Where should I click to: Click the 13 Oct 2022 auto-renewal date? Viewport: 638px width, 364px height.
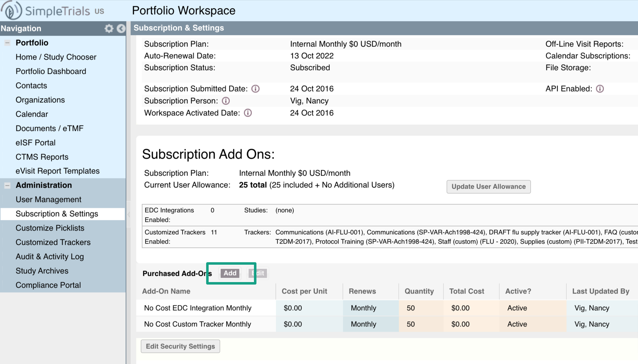(x=312, y=56)
